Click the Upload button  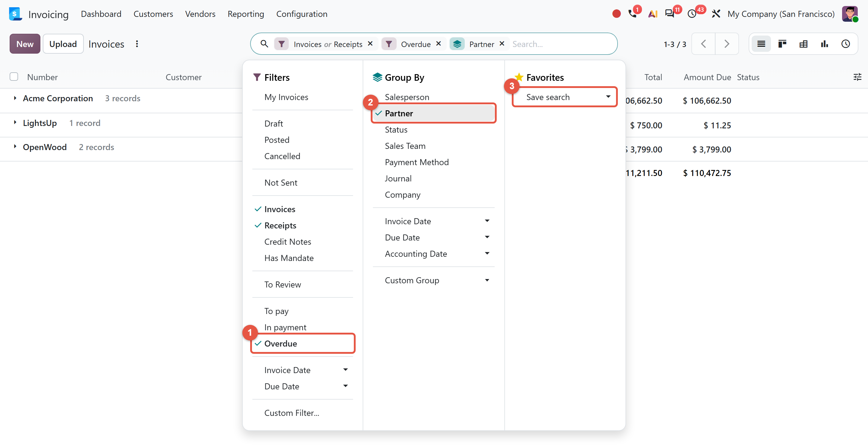(63, 44)
